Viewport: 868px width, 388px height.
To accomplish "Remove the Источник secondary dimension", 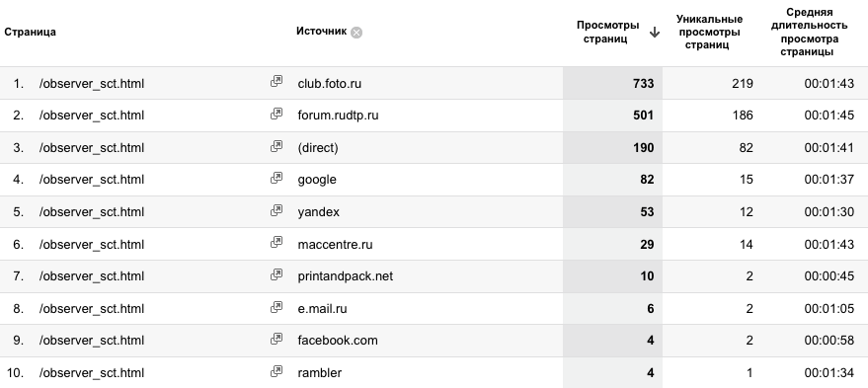I will coord(356,33).
